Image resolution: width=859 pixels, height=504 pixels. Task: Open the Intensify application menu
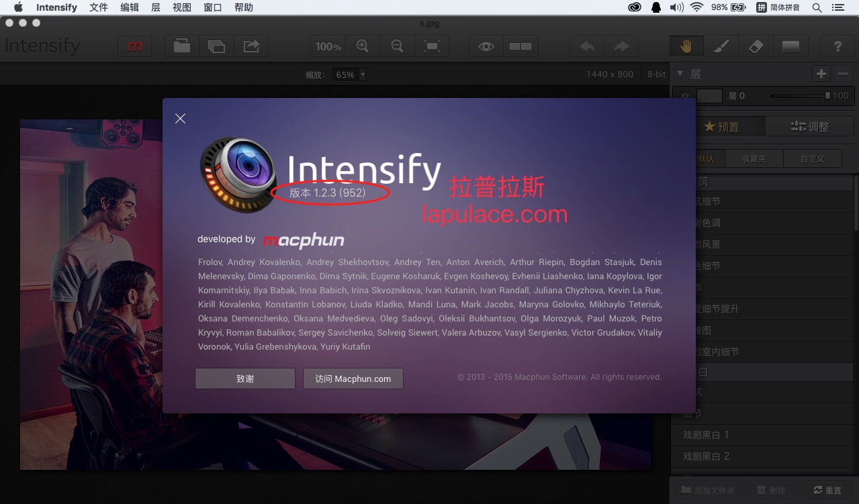click(x=56, y=7)
